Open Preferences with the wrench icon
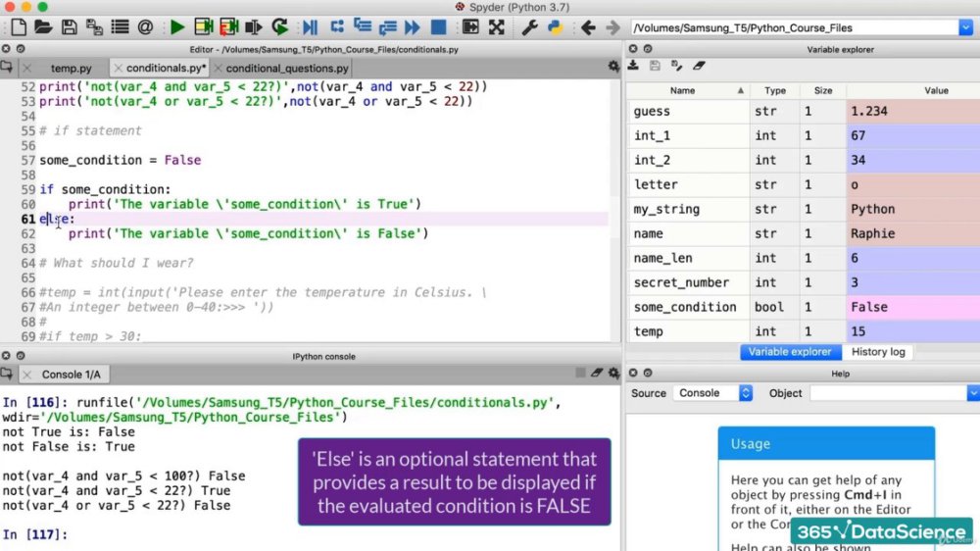 529,26
